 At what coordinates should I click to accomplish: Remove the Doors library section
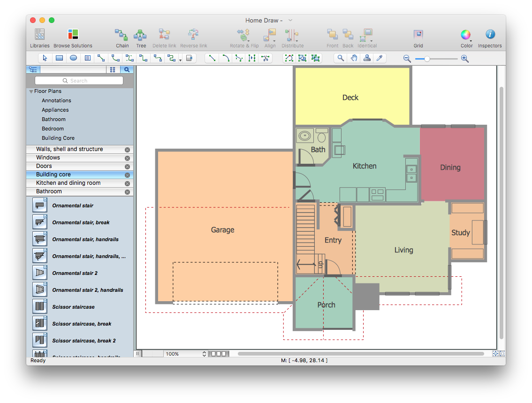coord(127,166)
